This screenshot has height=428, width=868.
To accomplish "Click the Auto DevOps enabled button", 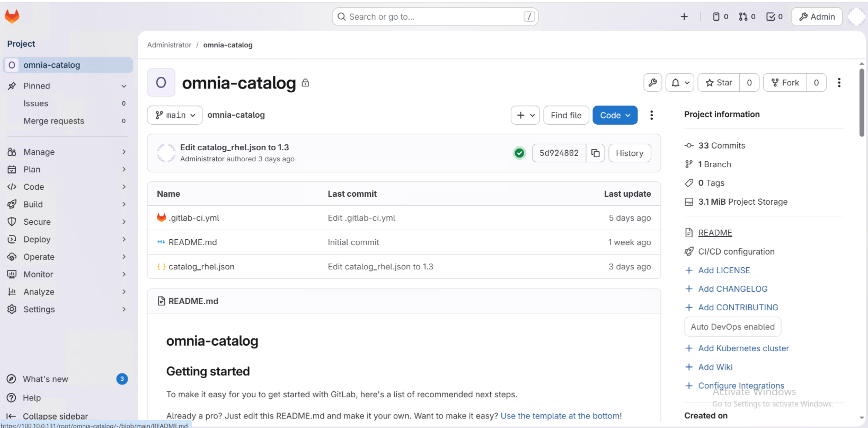I will click(733, 327).
